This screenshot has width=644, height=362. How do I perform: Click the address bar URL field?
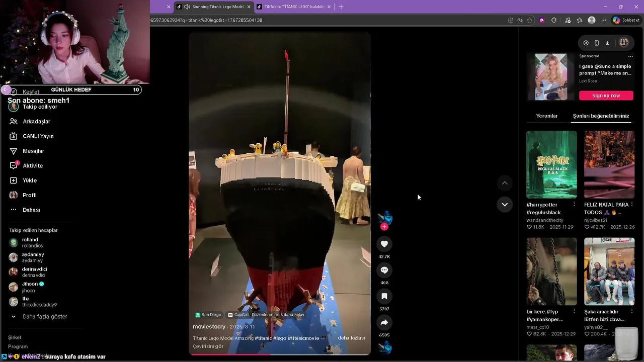coord(327,20)
